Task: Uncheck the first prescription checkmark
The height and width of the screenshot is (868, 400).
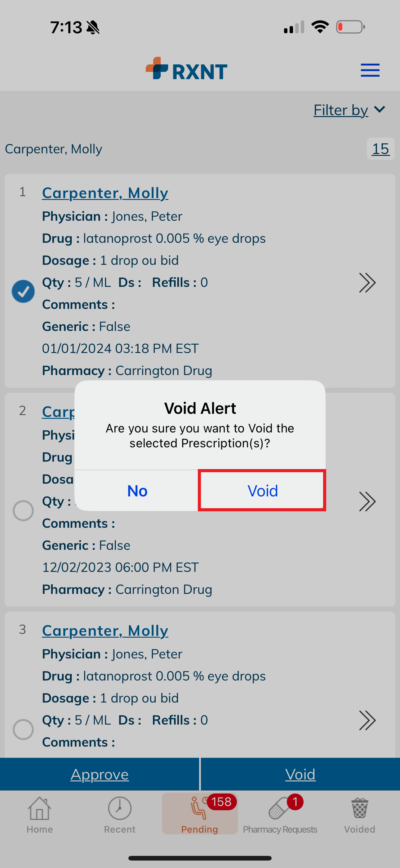Action: coord(23,292)
